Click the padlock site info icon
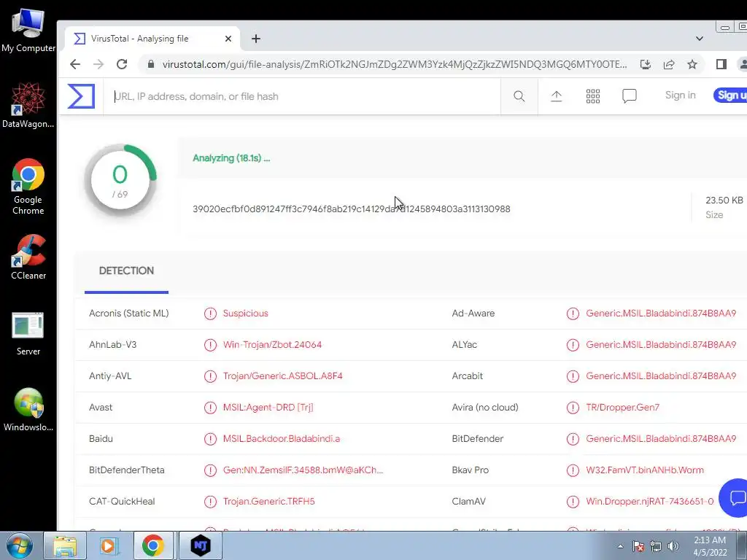Screen dimensions: 747x560 point(150,64)
